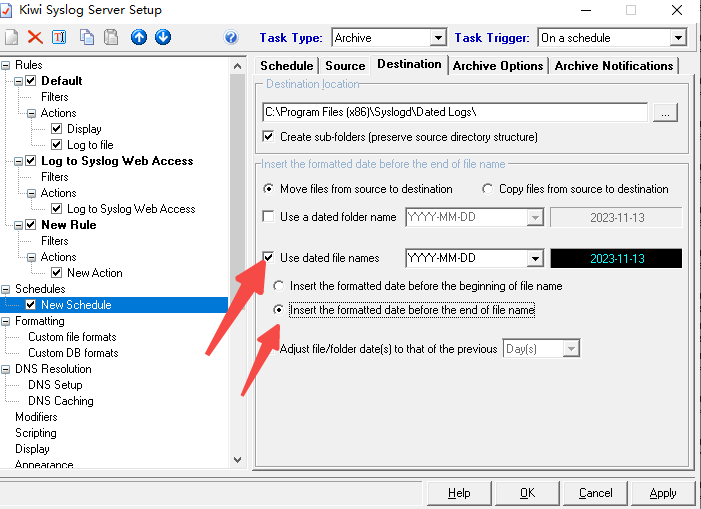Screen dimensions: 701x509
Task: Toggle Log to Syslog Web Access rule checkbox
Action: click(x=30, y=161)
